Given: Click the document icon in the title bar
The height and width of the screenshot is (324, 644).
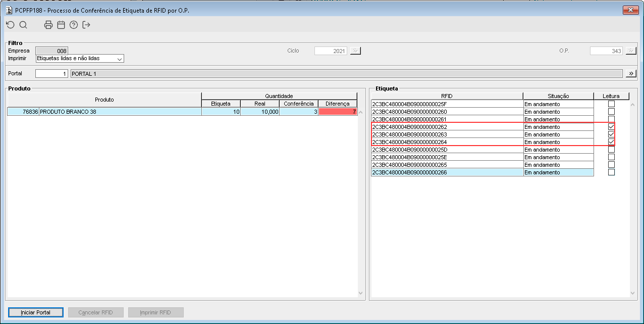Looking at the screenshot, I should (x=9, y=10).
